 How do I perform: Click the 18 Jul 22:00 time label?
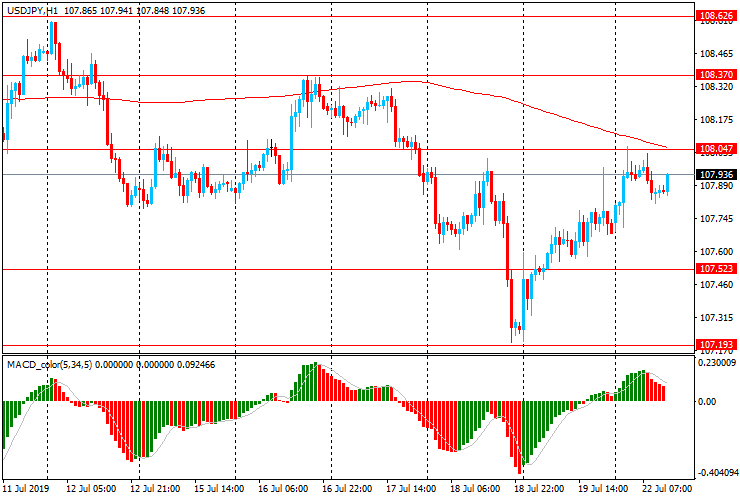[539, 488]
